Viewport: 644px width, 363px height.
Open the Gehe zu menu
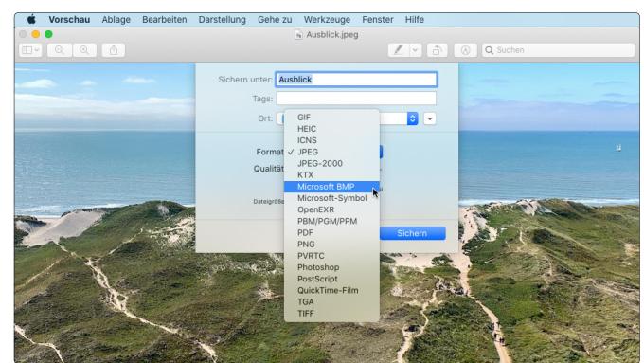pos(275,19)
